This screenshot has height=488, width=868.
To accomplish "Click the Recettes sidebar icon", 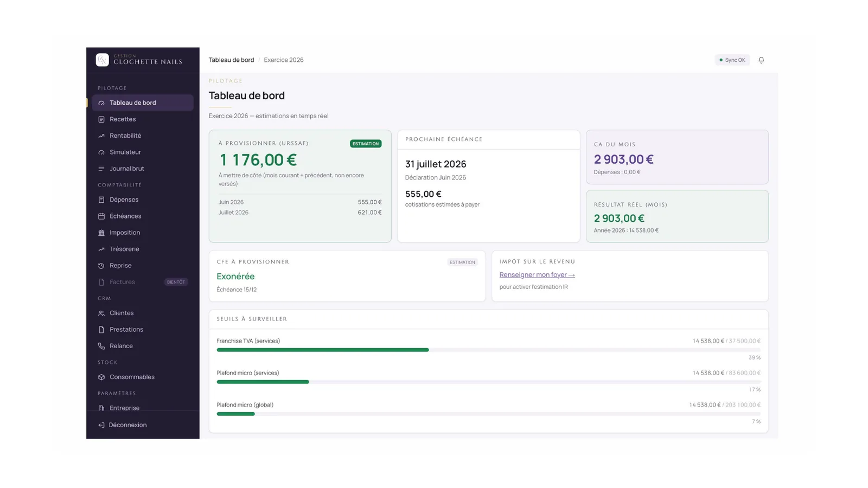I will (101, 119).
